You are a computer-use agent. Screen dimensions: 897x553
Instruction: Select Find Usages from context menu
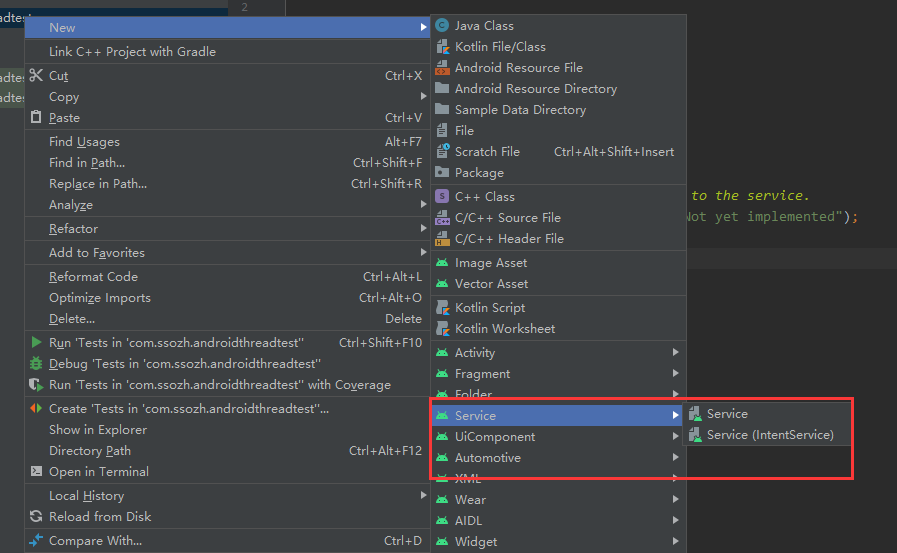(x=227, y=141)
